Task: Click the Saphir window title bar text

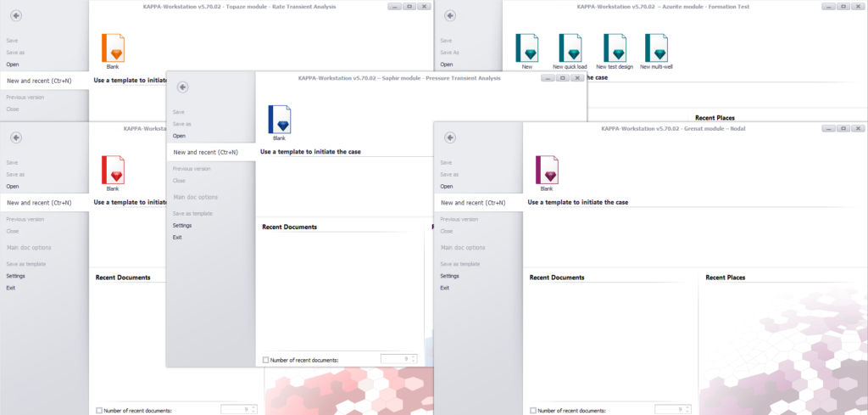Action: coord(398,78)
